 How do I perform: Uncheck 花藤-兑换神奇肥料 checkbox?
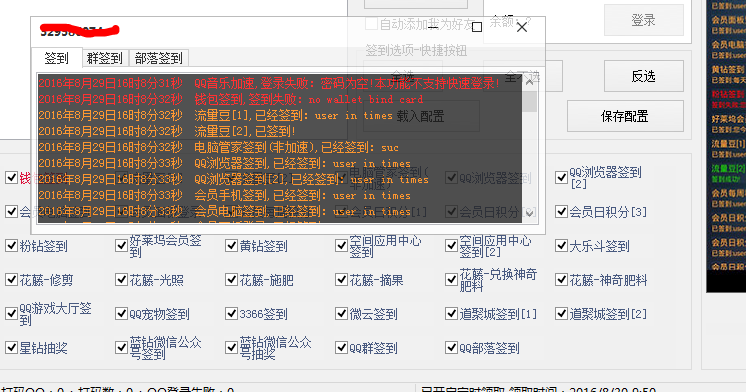point(451,280)
